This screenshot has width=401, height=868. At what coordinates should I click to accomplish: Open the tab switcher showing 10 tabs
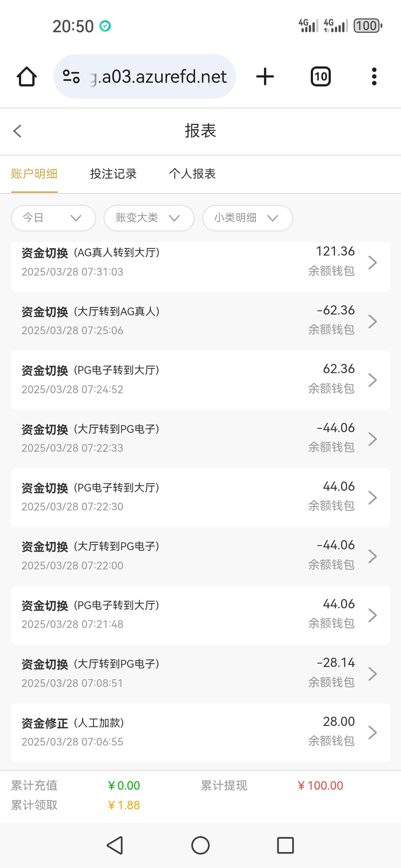click(x=320, y=77)
